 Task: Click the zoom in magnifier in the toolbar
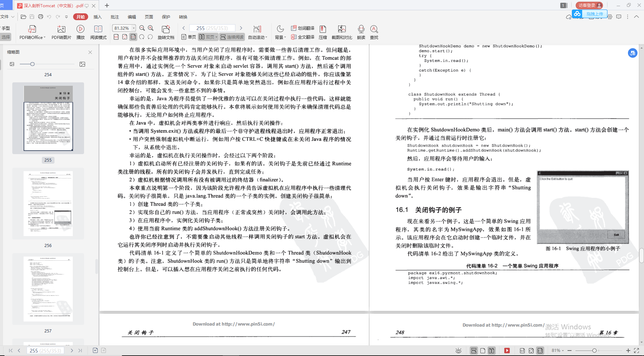151,28
